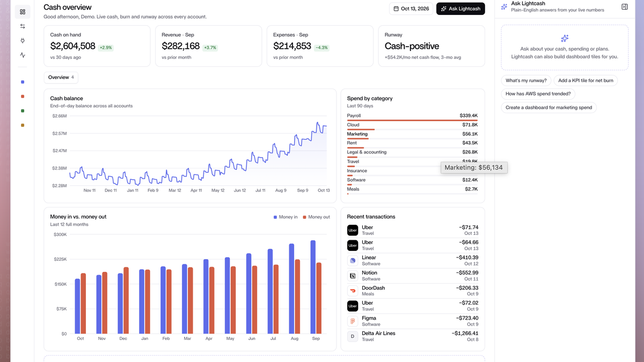Open the transactions arrows icon in sidebar
The height and width of the screenshot is (362, 644).
coord(23,26)
